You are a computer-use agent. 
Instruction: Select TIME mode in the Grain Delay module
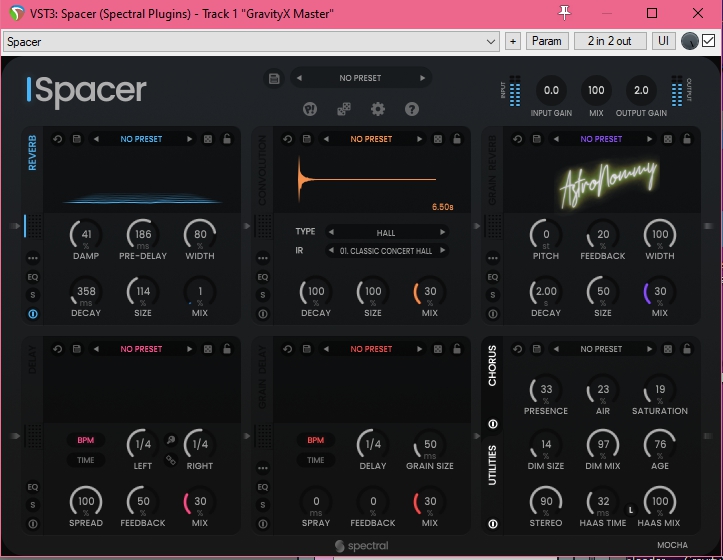pos(316,460)
